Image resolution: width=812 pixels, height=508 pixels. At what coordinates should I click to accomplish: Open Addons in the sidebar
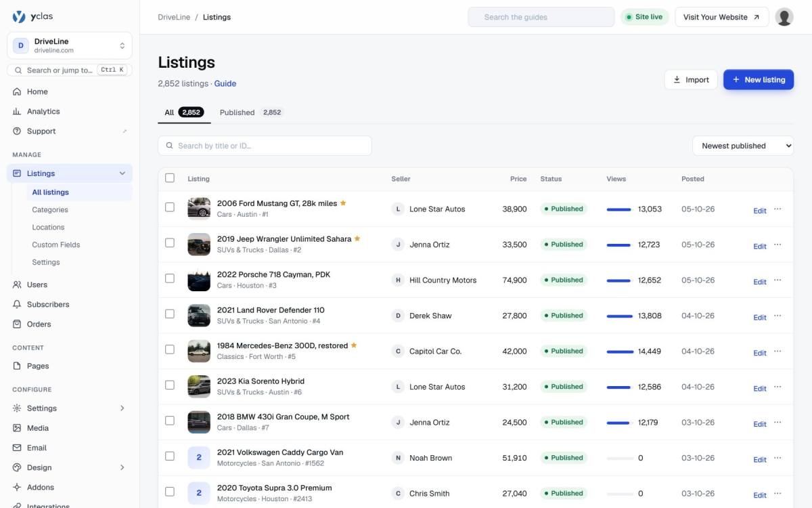[x=70, y=487]
